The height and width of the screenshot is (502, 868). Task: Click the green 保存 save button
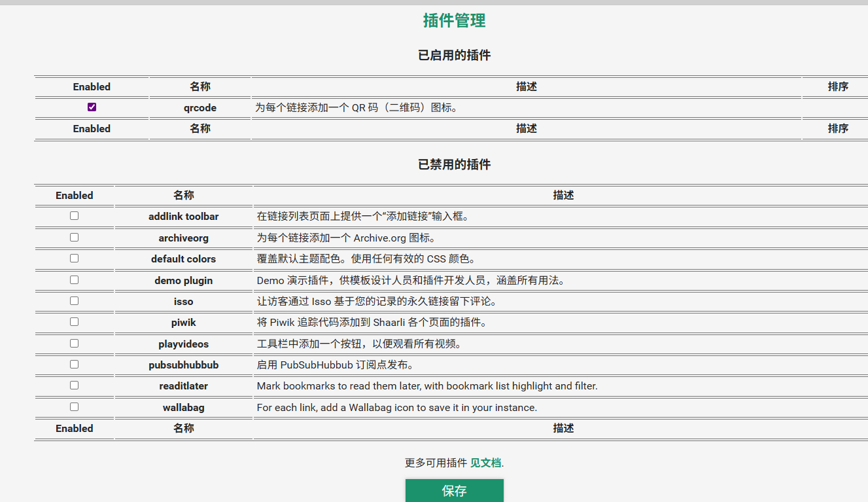pyautogui.click(x=455, y=491)
